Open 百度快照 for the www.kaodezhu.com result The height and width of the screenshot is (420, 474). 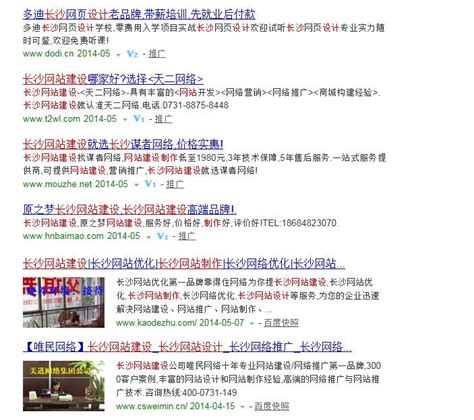(281, 323)
